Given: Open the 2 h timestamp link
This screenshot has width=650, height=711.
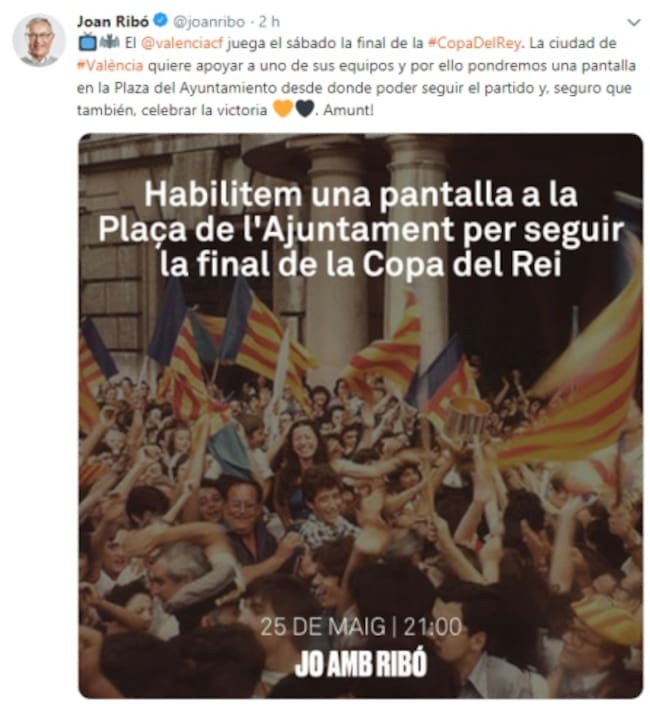Looking at the screenshot, I should (269, 21).
